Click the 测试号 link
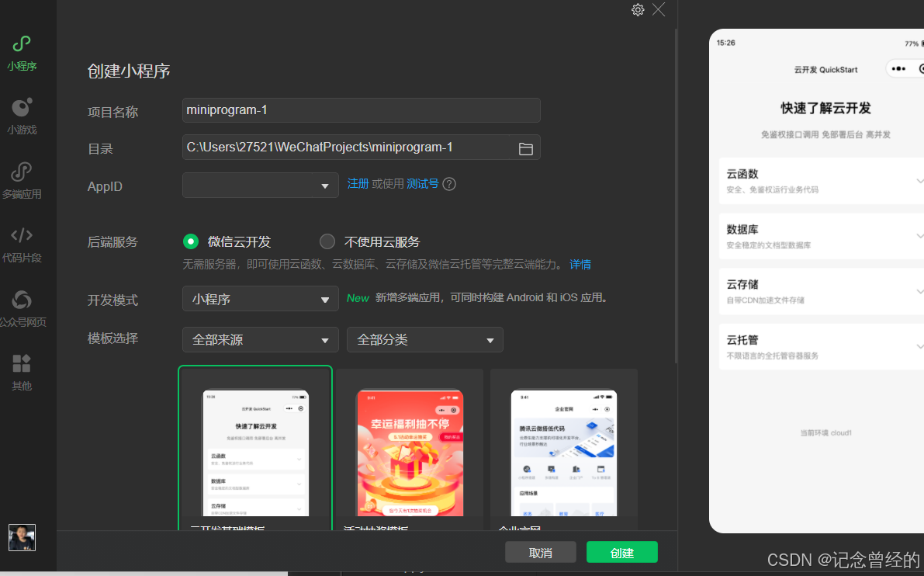 [423, 183]
